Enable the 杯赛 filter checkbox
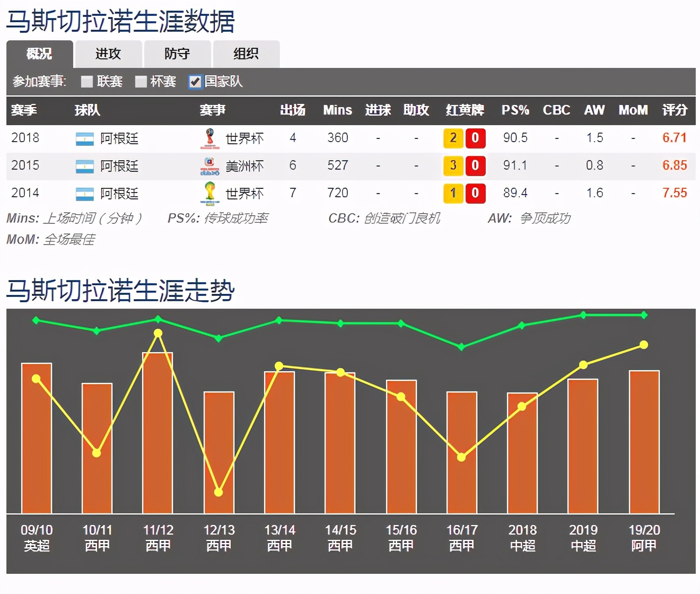 click(141, 82)
